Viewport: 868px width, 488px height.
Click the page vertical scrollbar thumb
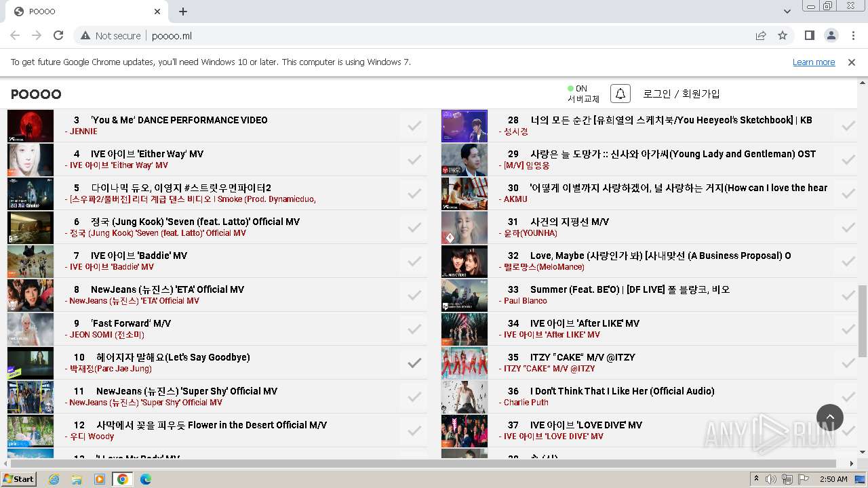tap(863, 320)
